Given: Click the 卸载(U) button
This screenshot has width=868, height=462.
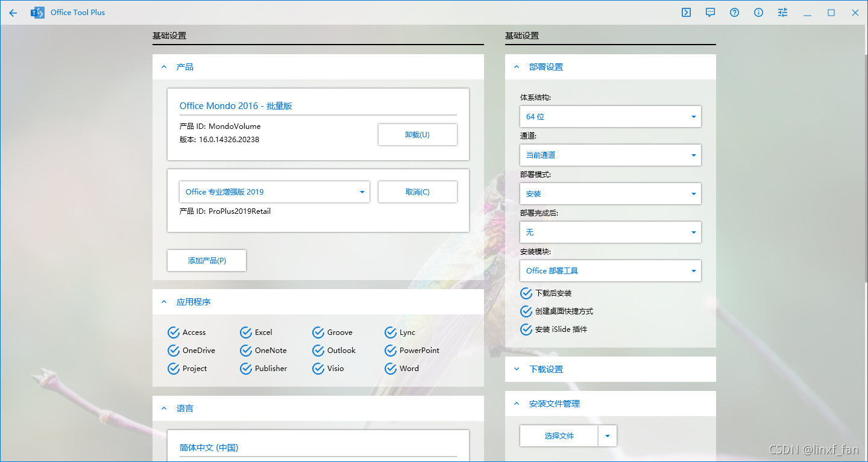Looking at the screenshot, I should (417, 135).
